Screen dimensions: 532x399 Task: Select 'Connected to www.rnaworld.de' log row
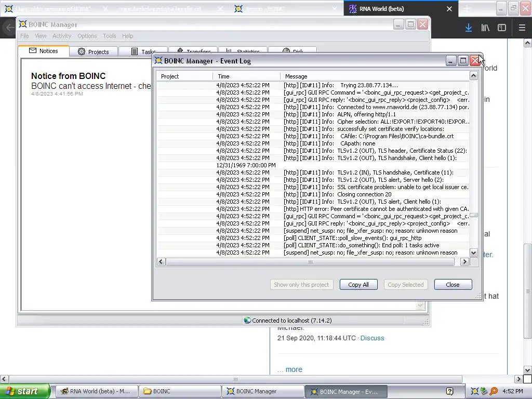pos(313,107)
